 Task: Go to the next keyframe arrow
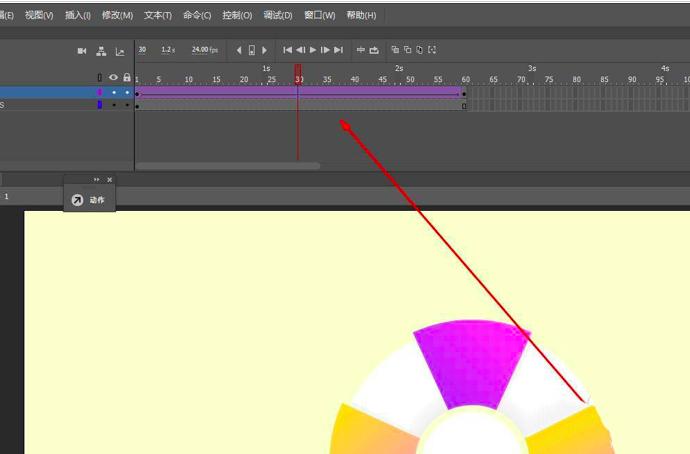pyautogui.click(x=264, y=50)
